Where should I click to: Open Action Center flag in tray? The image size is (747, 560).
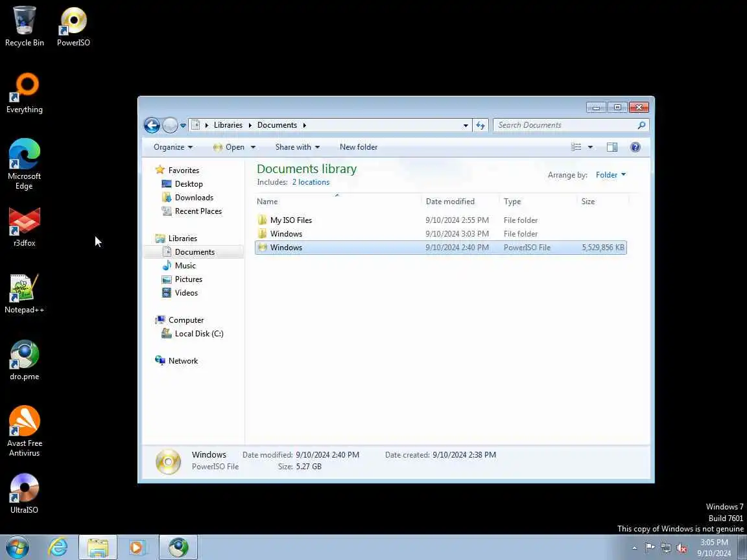650,548
